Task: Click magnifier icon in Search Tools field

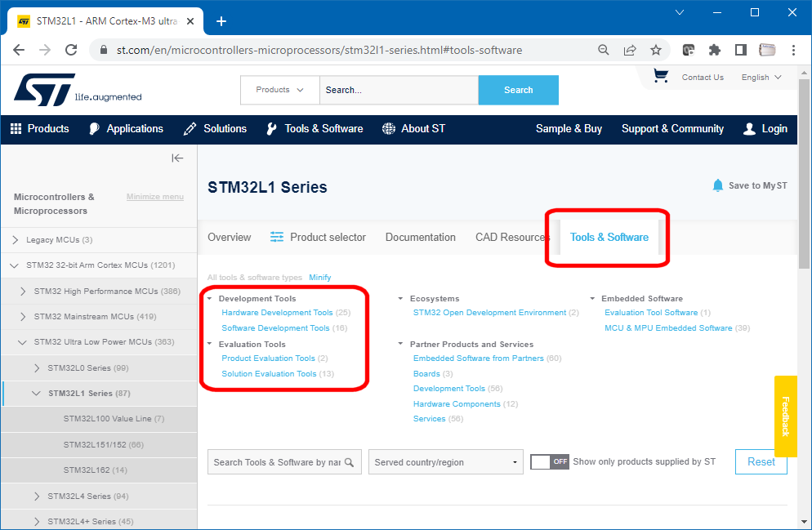Action: point(350,462)
